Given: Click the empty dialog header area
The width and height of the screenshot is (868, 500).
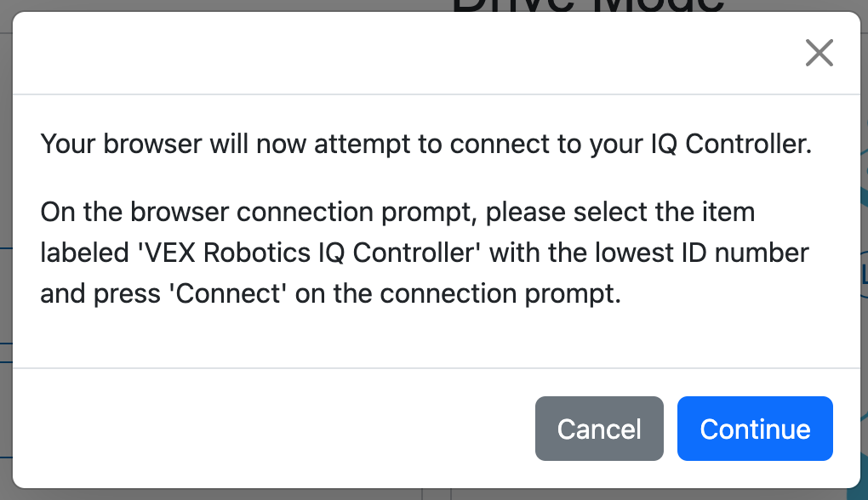Looking at the screenshot, I should (340, 51).
